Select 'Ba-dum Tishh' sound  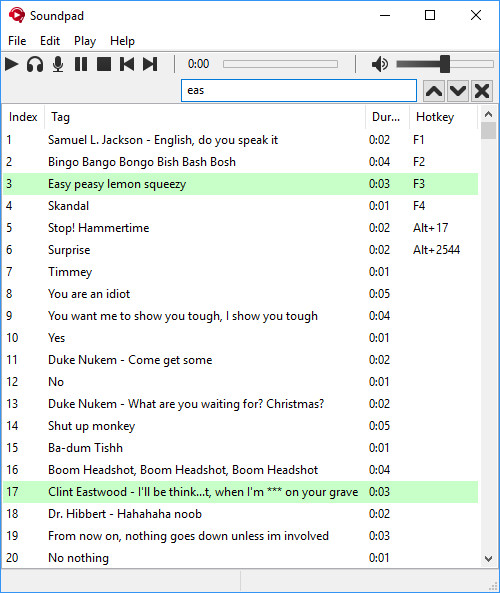[241, 448]
